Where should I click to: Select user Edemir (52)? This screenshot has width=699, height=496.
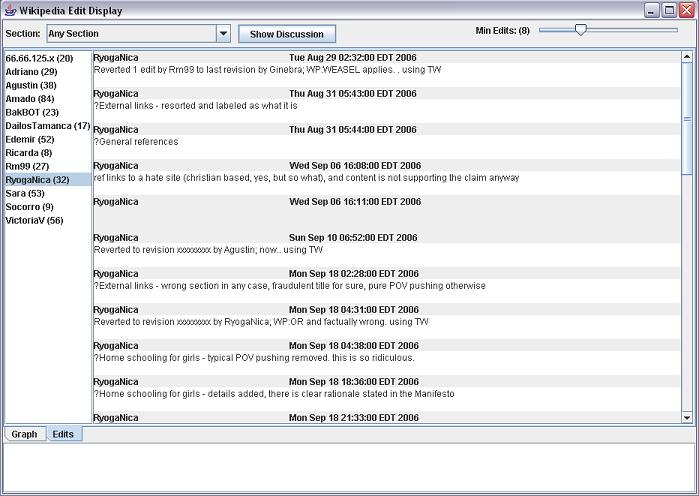[x=48, y=139]
